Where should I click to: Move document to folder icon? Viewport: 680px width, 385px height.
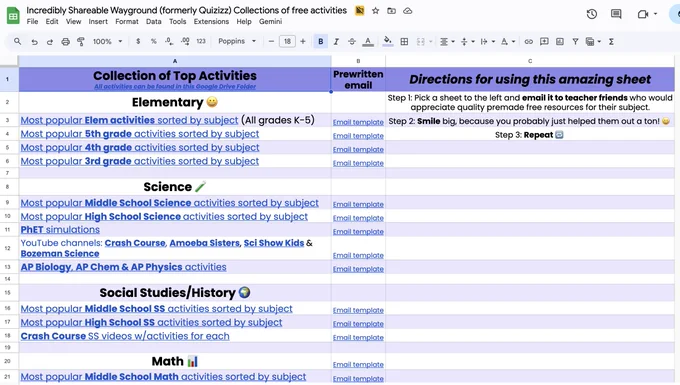click(x=392, y=11)
